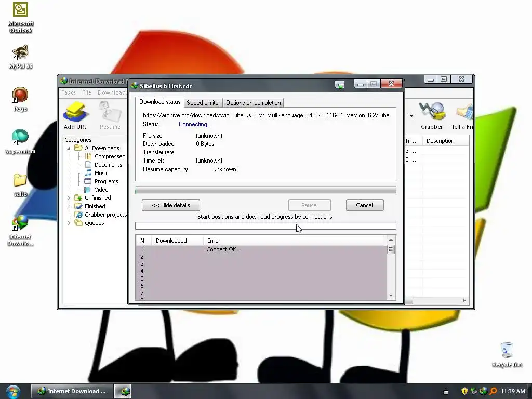Select connection row 1 'Connect OK.'
Image resolution: width=532 pixels, height=399 pixels.
pos(261,249)
